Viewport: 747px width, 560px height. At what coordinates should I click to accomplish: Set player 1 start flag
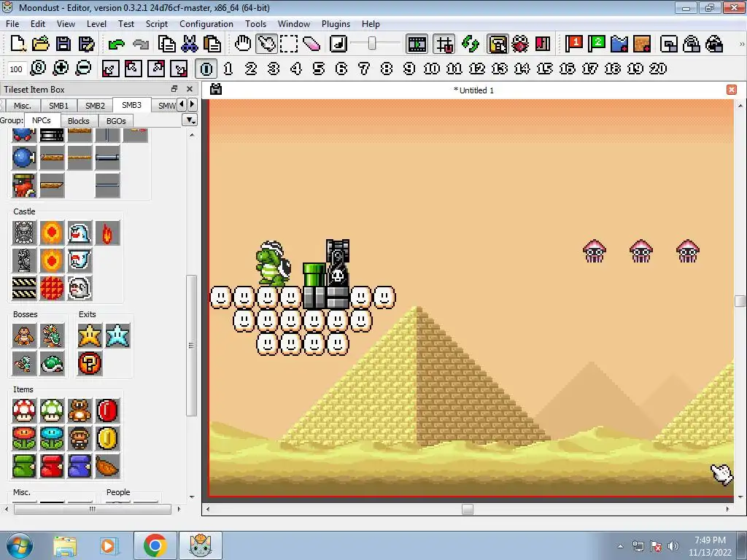point(573,44)
